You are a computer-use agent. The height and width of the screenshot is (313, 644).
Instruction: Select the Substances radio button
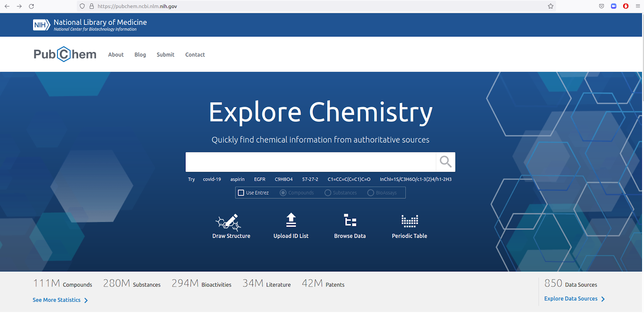328,193
